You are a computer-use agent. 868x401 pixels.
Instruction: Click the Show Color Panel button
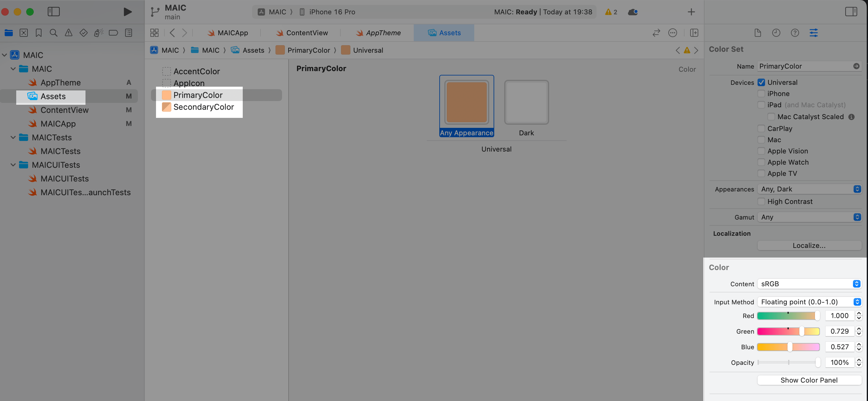pos(809,380)
